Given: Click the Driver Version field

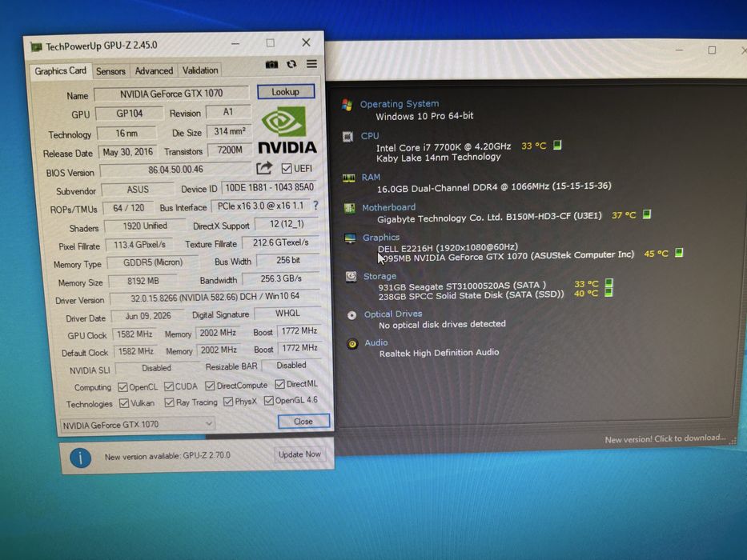Looking at the screenshot, I should pyautogui.click(x=215, y=297).
